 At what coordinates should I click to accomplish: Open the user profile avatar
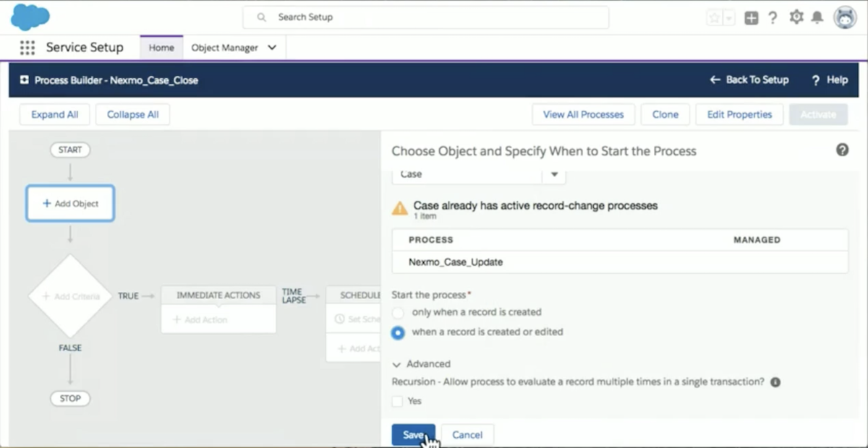click(845, 17)
